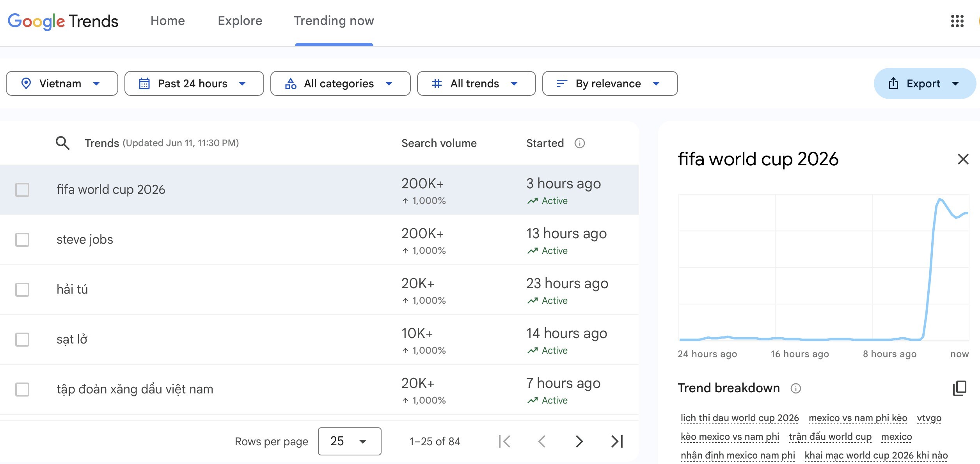980x464 pixels.
Task: Click the fifa world cup 2026 panel heading
Action: [x=758, y=159]
